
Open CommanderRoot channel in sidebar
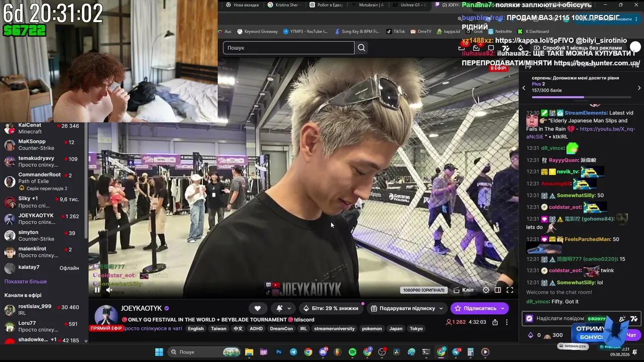click(42, 181)
